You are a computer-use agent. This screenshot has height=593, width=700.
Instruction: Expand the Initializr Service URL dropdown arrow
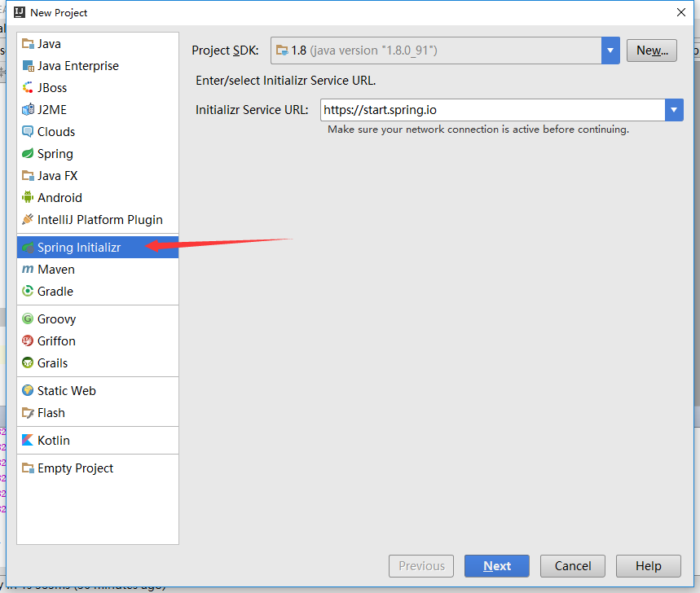tap(674, 110)
